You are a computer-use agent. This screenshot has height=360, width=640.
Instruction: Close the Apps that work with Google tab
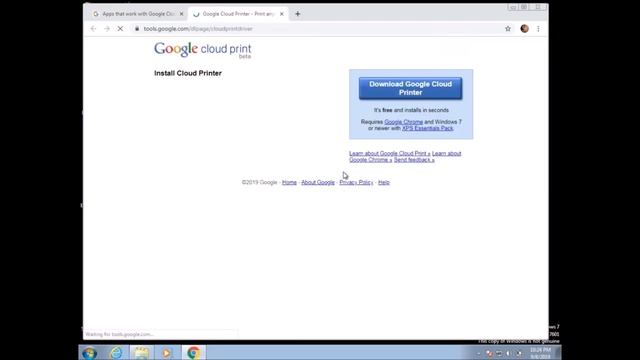click(182, 14)
